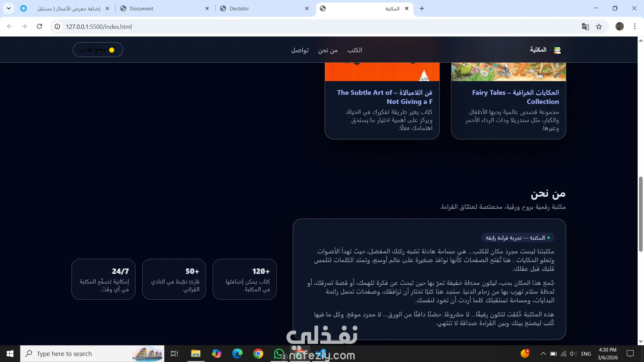Go to the من نحن navigation link
Image resolution: width=644 pixels, height=362 pixels.
328,50
